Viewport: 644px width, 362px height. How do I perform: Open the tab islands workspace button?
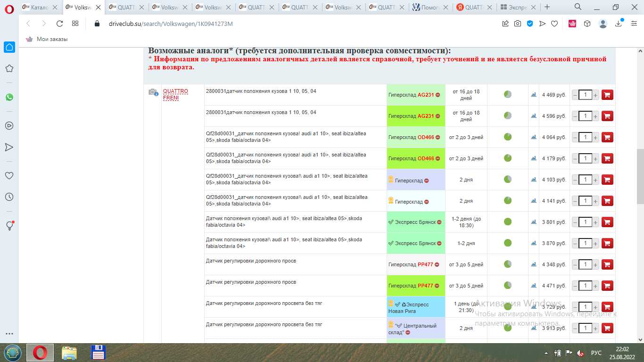(75, 24)
